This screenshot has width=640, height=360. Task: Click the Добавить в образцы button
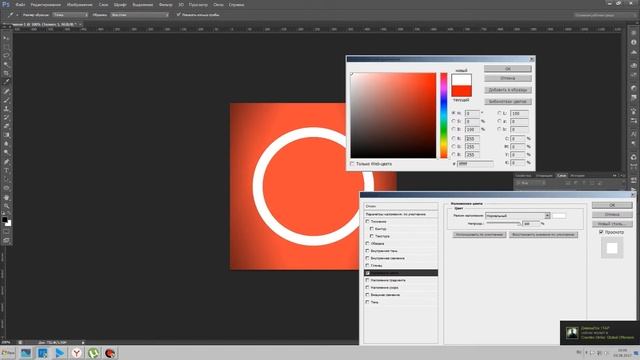tap(508, 90)
